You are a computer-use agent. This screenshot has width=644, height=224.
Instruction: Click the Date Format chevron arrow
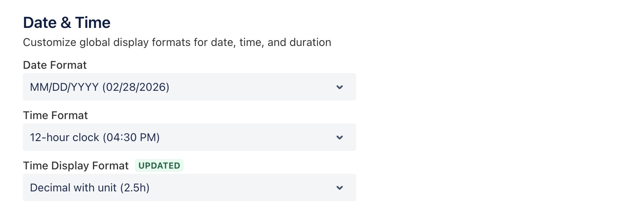[340, 87]
